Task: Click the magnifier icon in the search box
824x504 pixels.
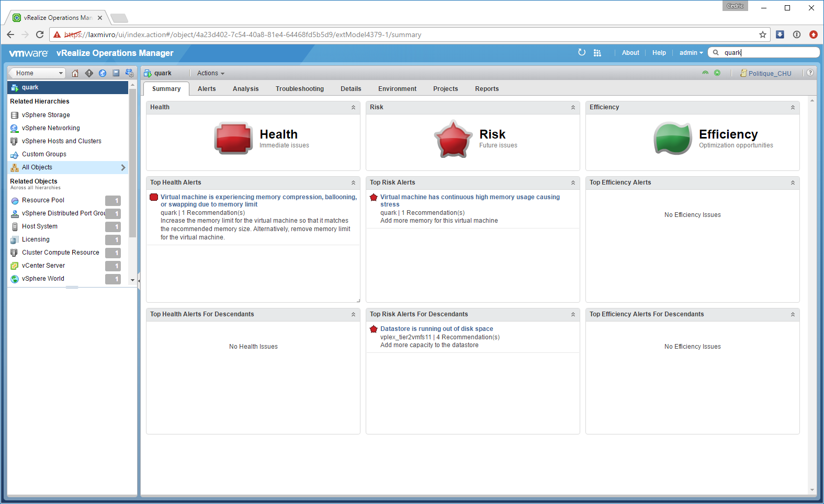Action: 716,52
